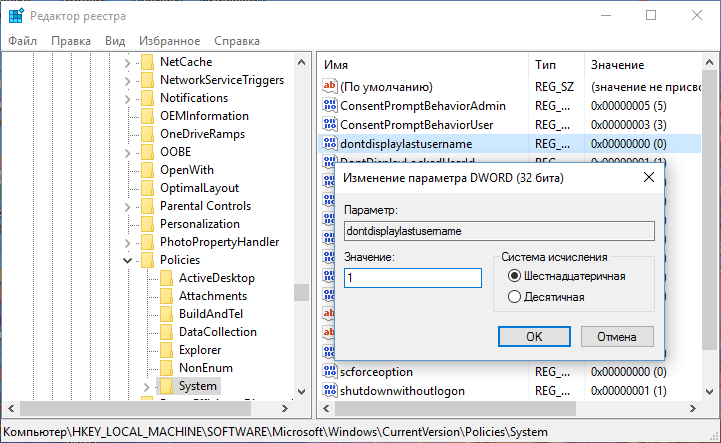Click the default string value icon

coord(330,87)
